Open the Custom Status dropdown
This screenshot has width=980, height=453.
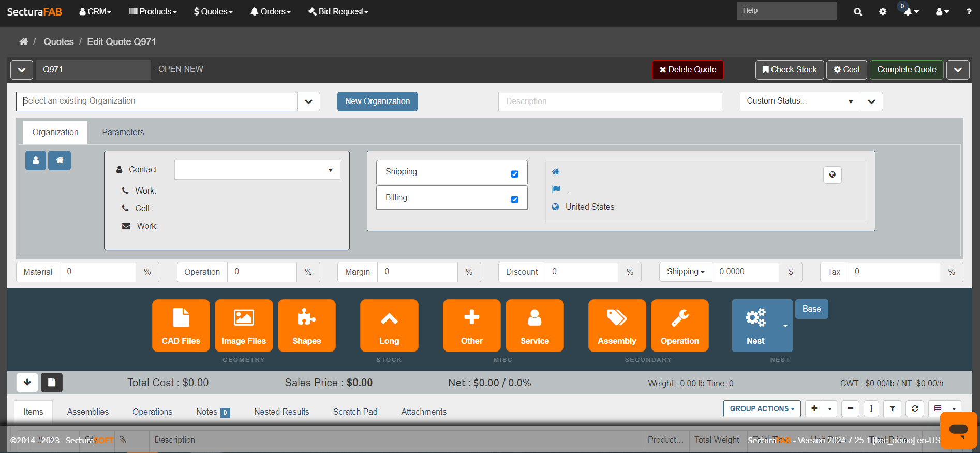(x=799, y=101)
